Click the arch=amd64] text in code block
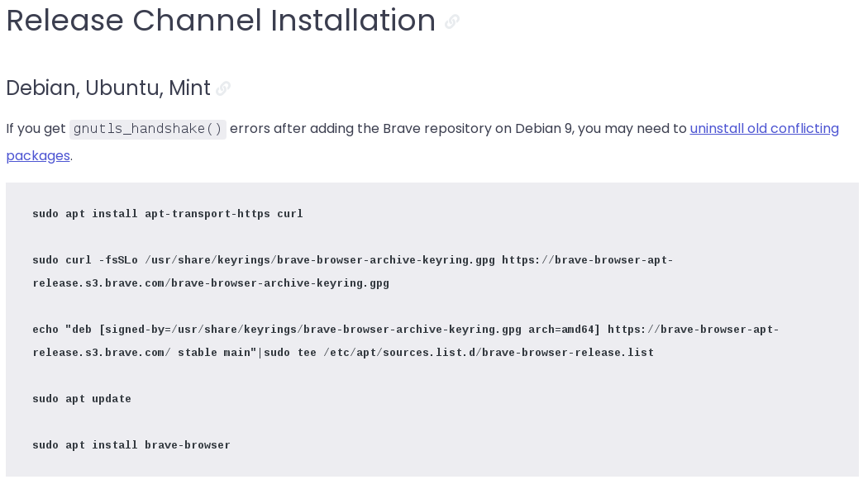Viewport: 868px width, 489px height. 564,330
